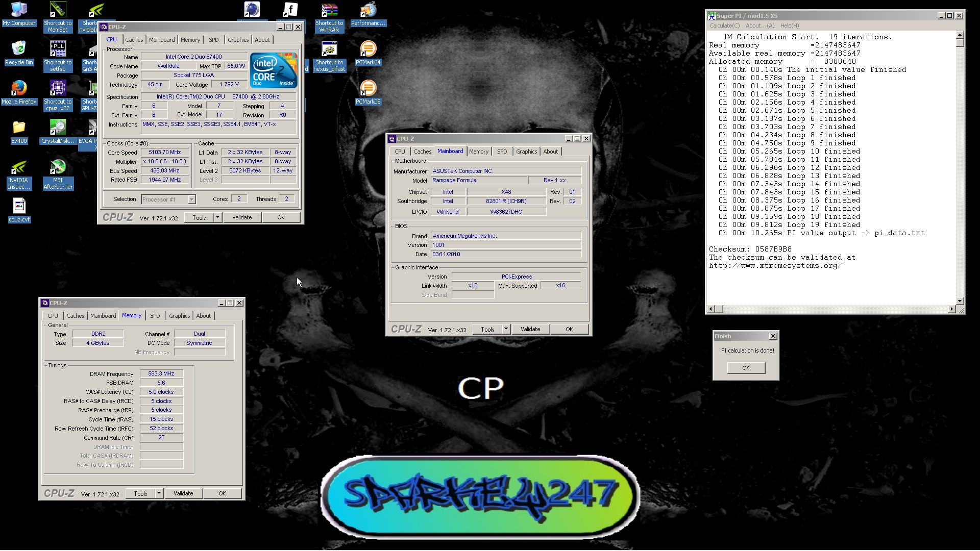The height and width of the screenshot is (551, 980).
Task: Switch to Caches tab in CPU window
Action: (134, 40)
